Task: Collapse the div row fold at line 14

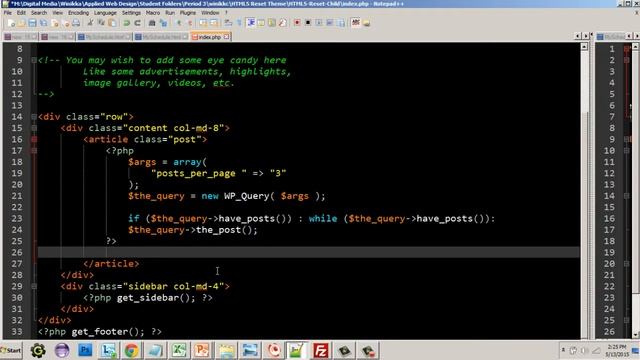Action: pyautogui.click(x=34, y=117)
